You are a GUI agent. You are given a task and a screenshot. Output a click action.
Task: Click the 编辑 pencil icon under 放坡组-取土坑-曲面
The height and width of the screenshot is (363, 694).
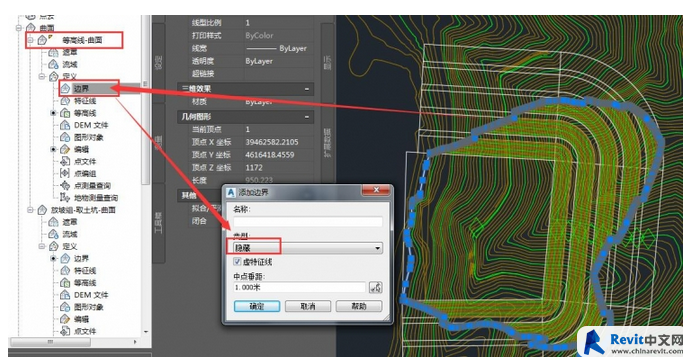tap(65, 319)
